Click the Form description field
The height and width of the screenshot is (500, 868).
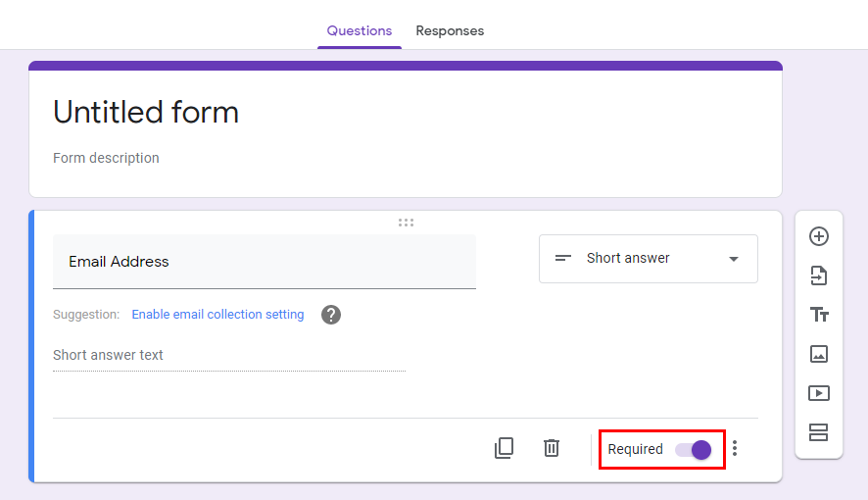tap(106, 158)
